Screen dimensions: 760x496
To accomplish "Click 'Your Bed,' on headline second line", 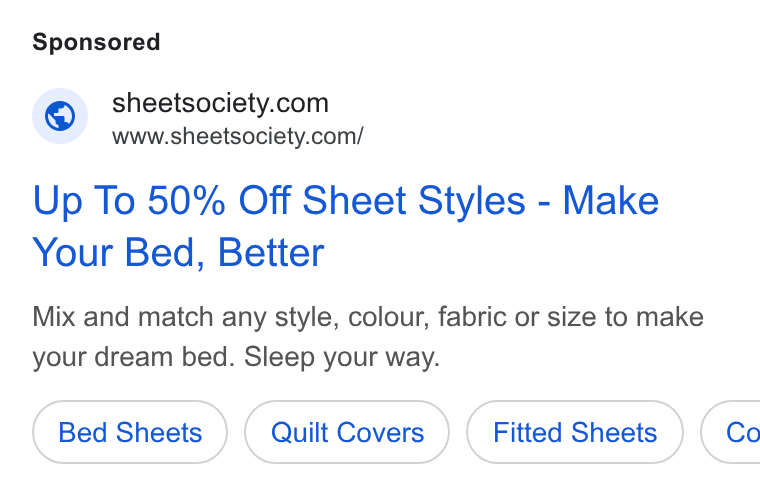I will point(119,253).
